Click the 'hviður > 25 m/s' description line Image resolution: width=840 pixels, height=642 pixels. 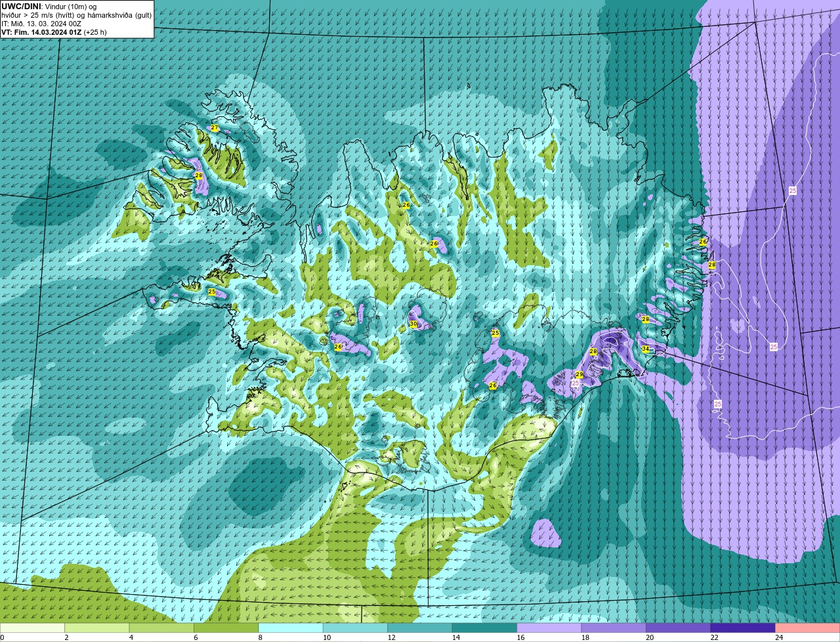click(x=76, y=15)
